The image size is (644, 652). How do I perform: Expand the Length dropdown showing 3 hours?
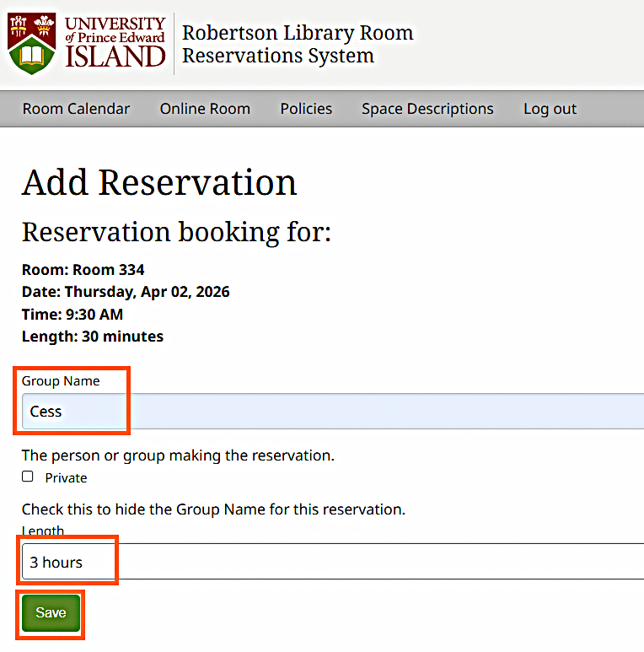(x=329, y=562)
